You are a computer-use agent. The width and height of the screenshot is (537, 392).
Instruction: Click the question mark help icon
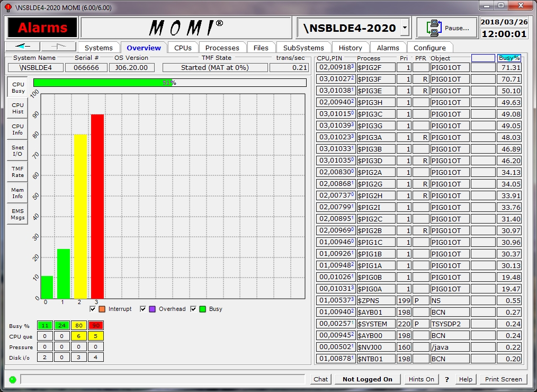[447, 379]
